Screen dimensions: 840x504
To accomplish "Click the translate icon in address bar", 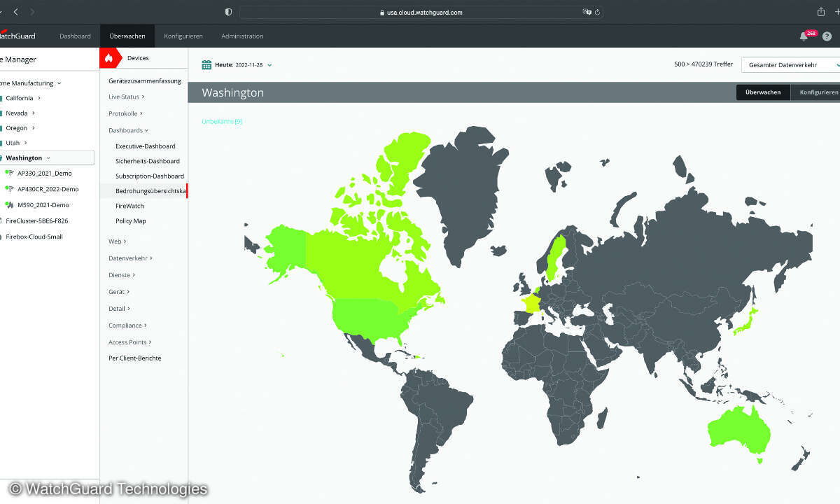I will tap(587, 12).
